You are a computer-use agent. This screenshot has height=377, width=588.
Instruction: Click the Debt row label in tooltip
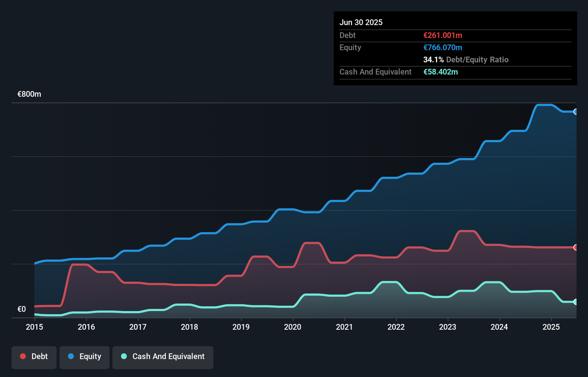coord(347,35)
